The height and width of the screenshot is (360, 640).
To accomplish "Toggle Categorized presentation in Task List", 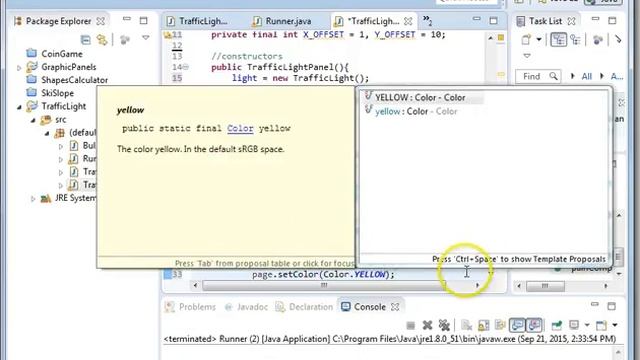I will pyautogui.click(x=558, y=40).
